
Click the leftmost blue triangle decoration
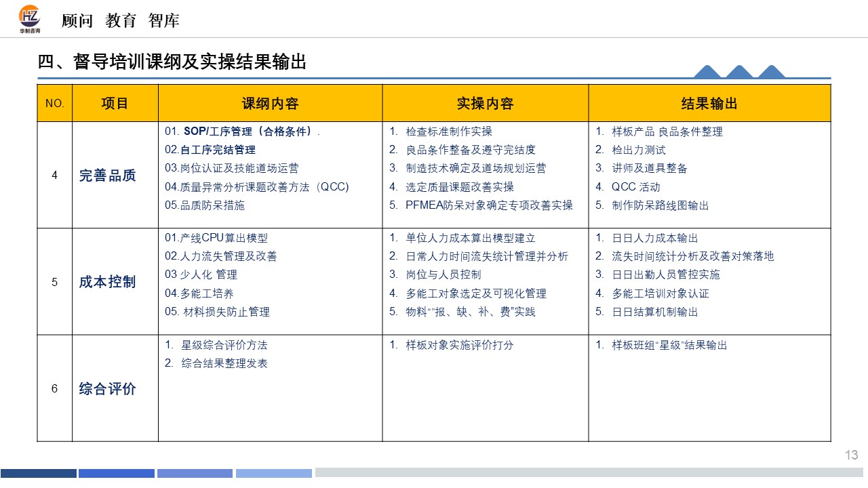pyautogui.click(x=708, y=73)
